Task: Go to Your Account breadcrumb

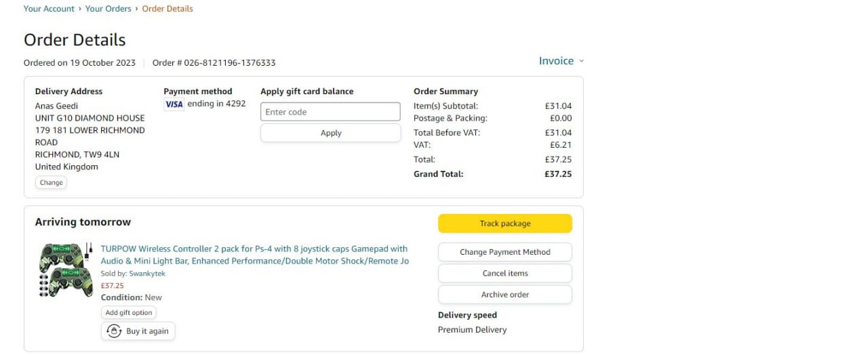Action: 49,9
